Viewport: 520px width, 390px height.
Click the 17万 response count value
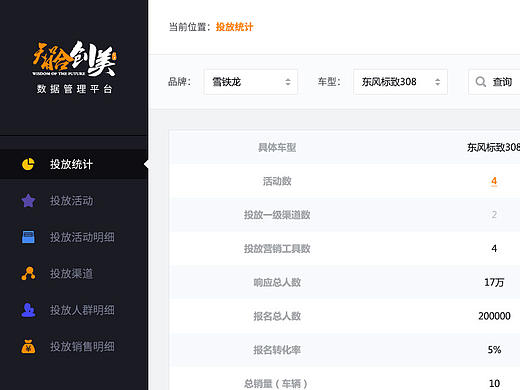point(494,282)
